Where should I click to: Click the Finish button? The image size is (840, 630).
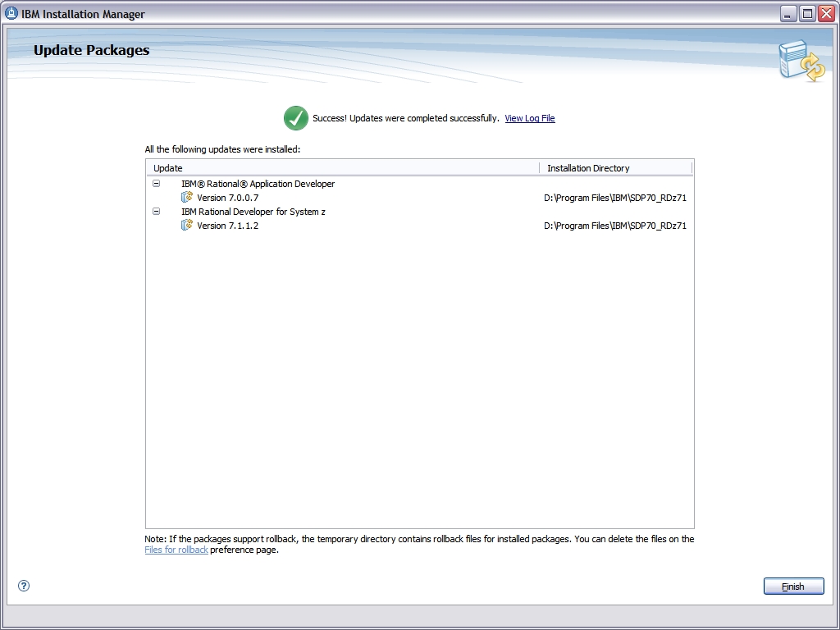tap(793, 586)
